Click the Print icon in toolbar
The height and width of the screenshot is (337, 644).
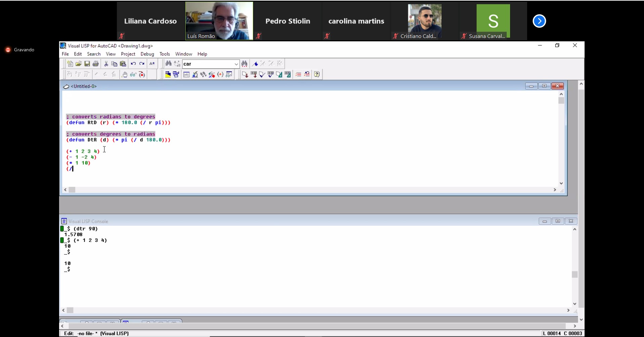pyautogui.click(x=96, y=64)
